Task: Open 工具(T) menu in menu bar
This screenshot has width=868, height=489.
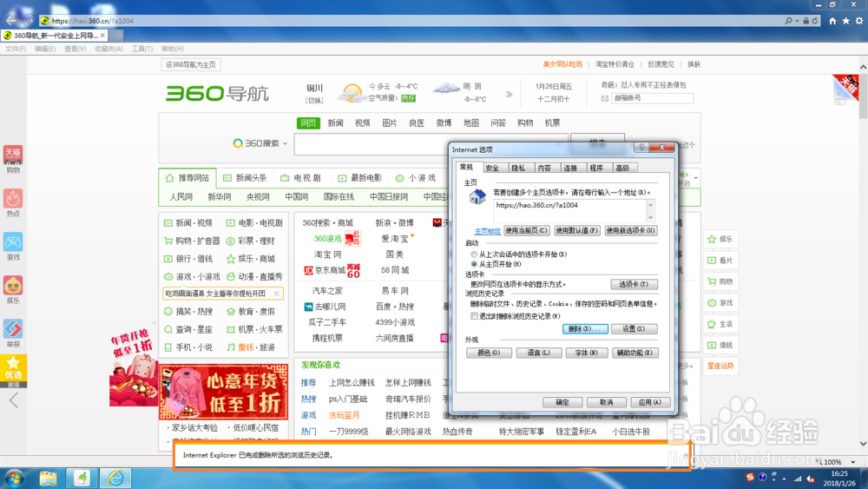Action: coord(142,49)
